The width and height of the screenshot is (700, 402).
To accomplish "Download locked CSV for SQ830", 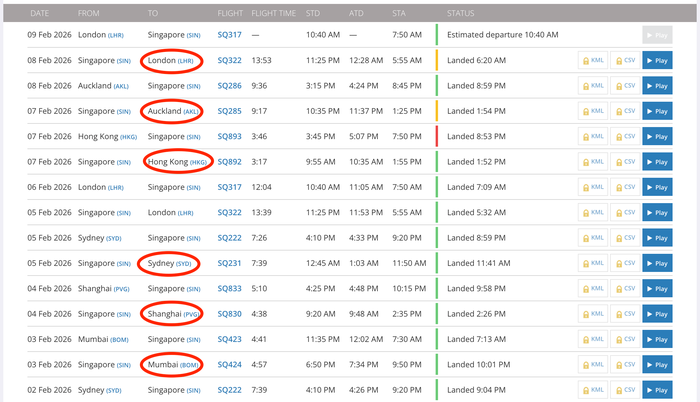I will (x=625, y=314).
